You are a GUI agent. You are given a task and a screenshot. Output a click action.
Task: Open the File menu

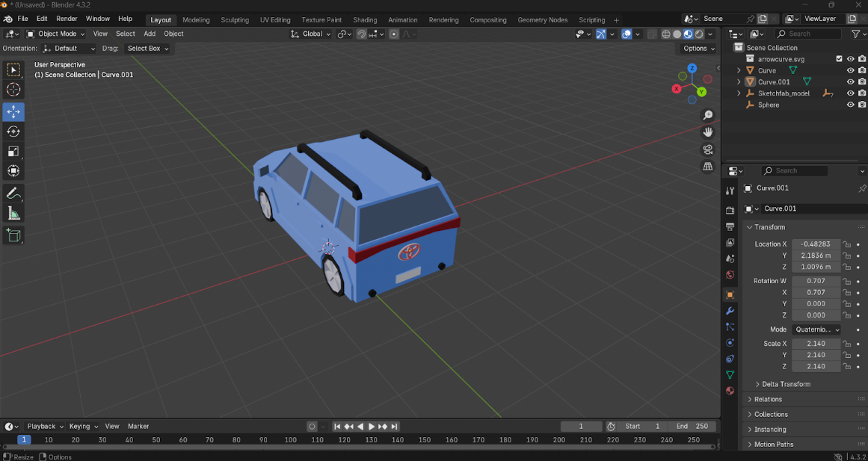tap(22, 19)
